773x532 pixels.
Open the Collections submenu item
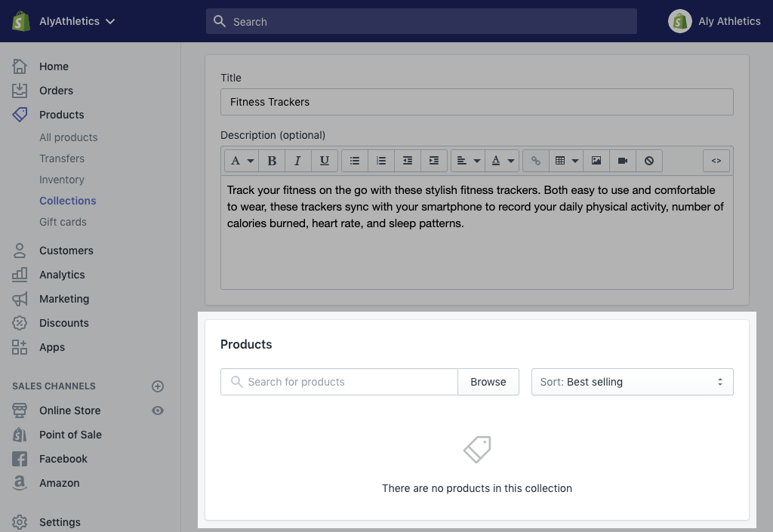[x=68, y=201]
